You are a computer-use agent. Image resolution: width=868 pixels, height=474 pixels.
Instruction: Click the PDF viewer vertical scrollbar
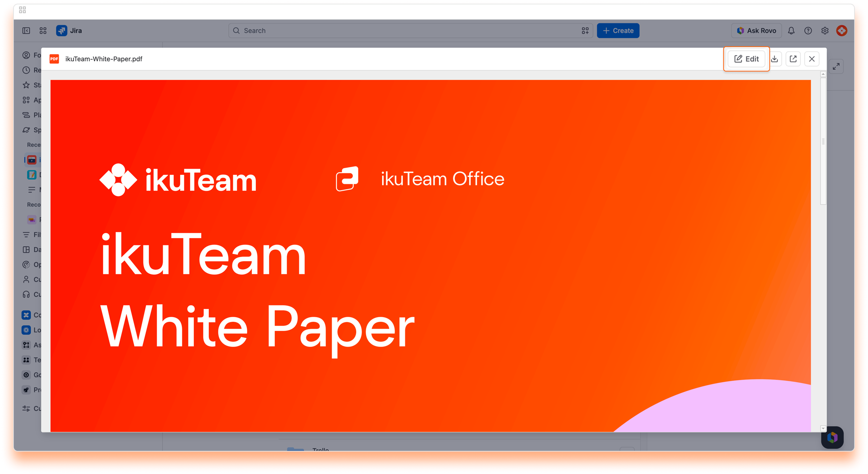tap(823, 141)
